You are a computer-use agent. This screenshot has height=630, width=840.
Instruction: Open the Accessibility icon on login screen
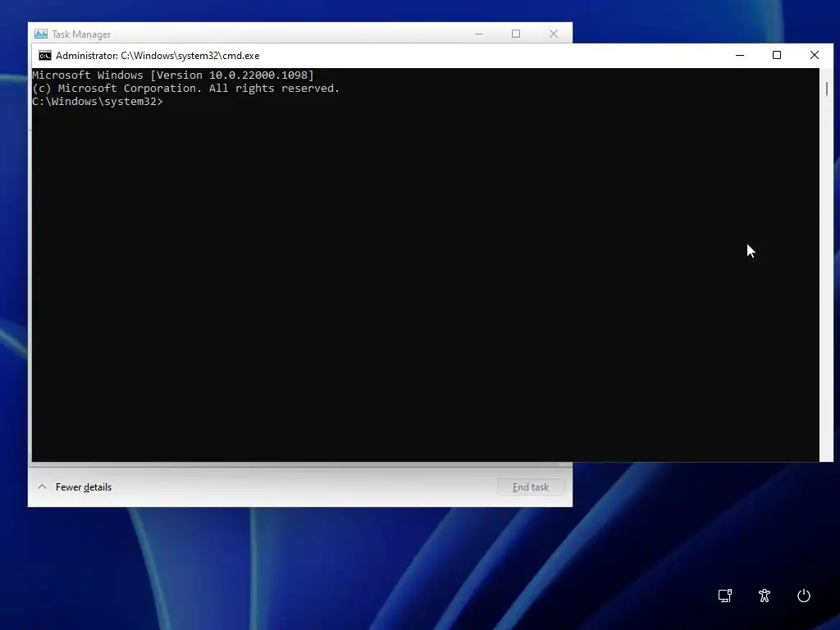pyautogui.click(x=765, y=596)
